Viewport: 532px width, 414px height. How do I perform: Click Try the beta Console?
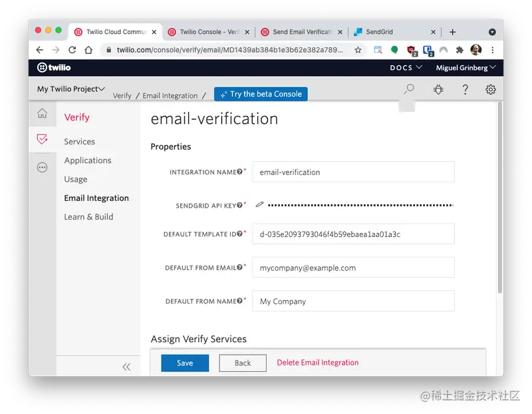pyautogui.click(x=261, y=94)
